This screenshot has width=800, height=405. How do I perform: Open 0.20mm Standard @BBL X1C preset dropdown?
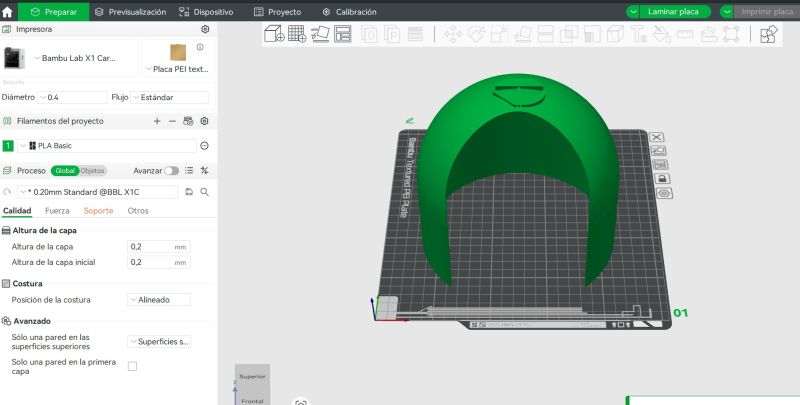[x=97, y=192]
